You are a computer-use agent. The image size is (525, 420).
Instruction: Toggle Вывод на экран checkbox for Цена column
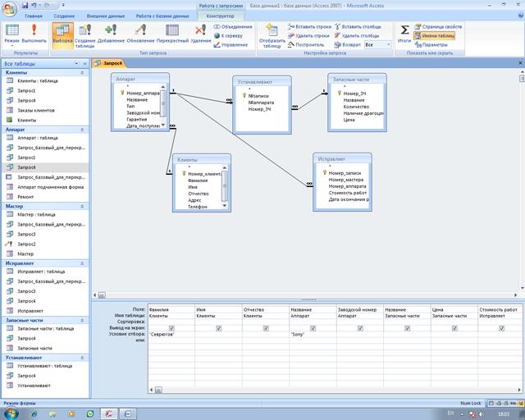[x=454, y=328]
